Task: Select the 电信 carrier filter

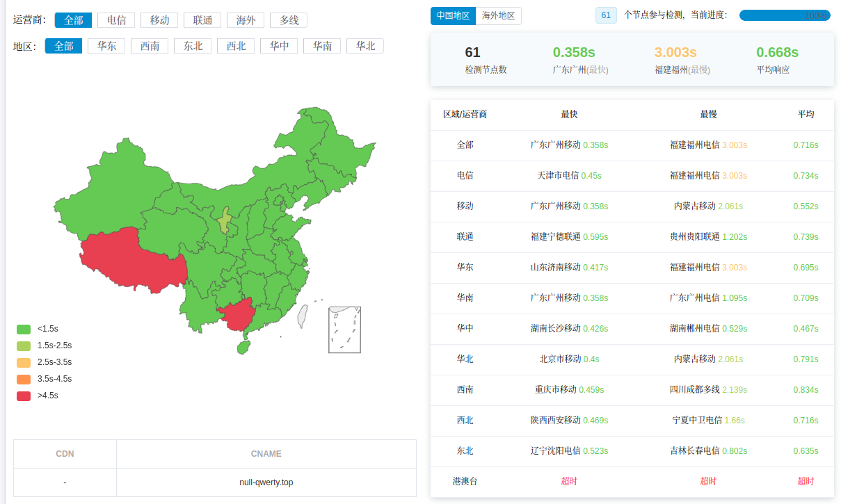Action: coord(116,20)
